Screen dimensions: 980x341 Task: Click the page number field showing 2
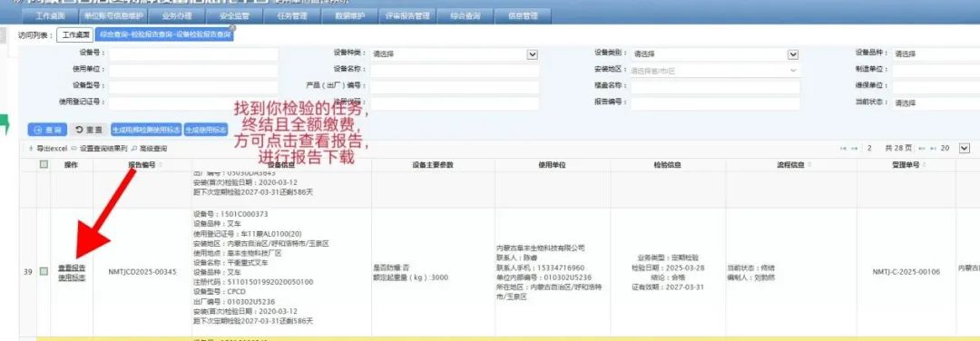pos(869,149)
